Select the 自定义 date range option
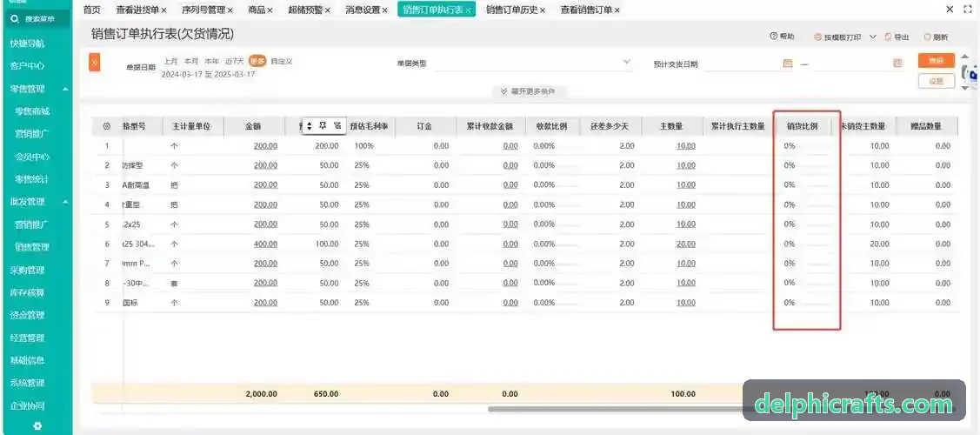Image resolution: width=980 pixels, height=435 pixels. coord(281,61)
